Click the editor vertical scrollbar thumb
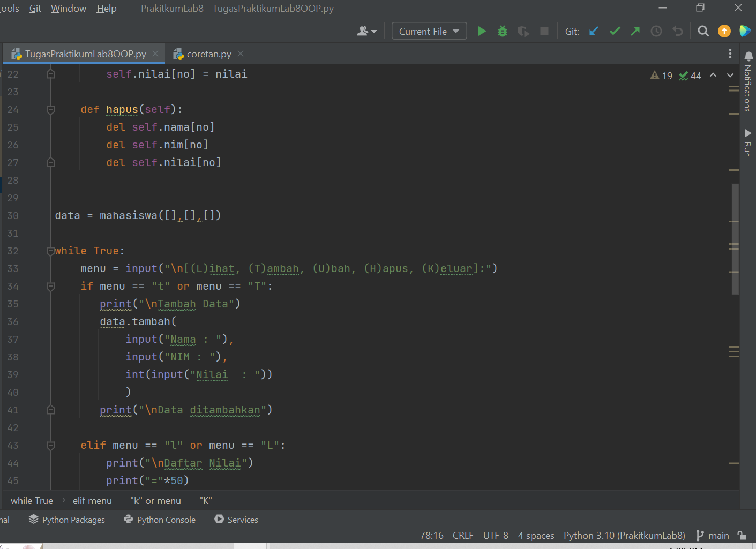 (x=735, y=239)
